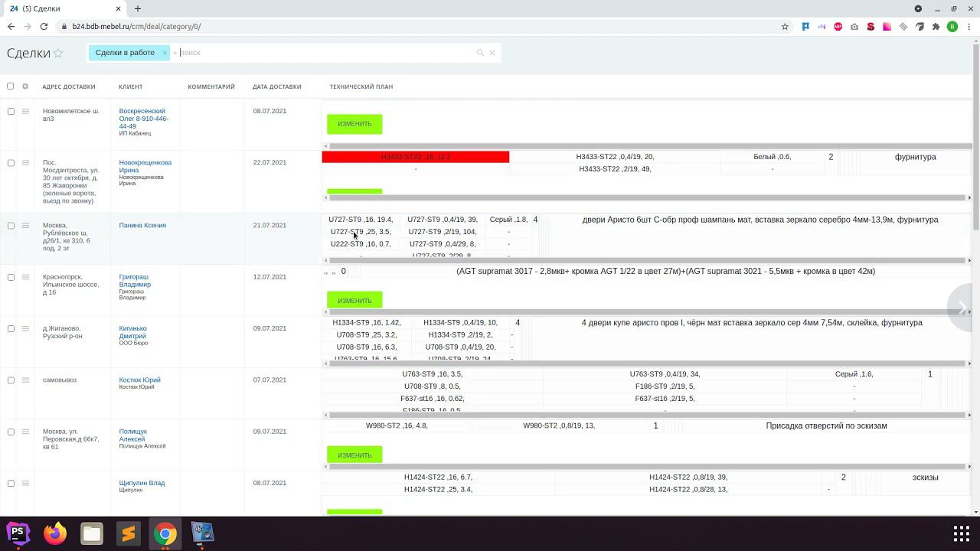Check the Новокрещенкова Ирина deal row
The width and height of the screenshot is (980, 551).
pyautogui.click(x=11, y=163)
